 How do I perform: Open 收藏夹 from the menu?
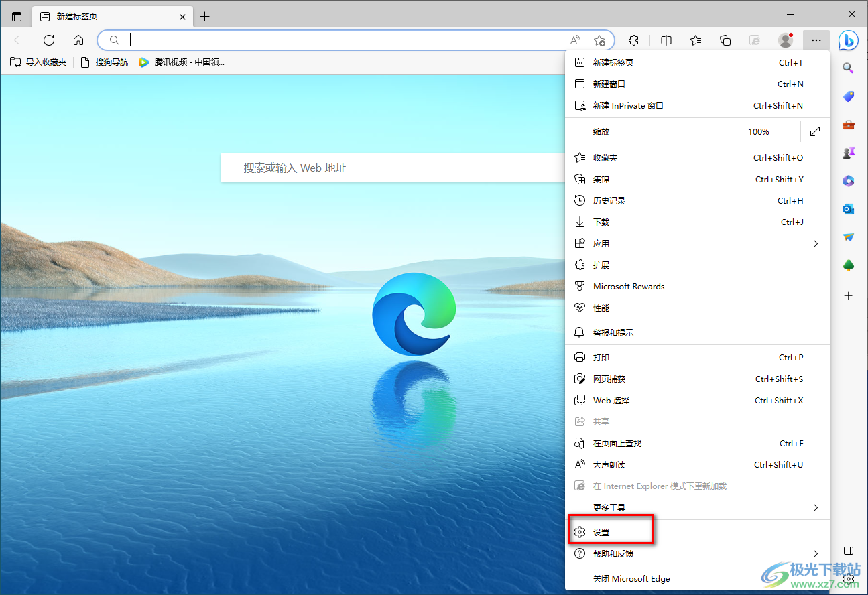[697, 157]
